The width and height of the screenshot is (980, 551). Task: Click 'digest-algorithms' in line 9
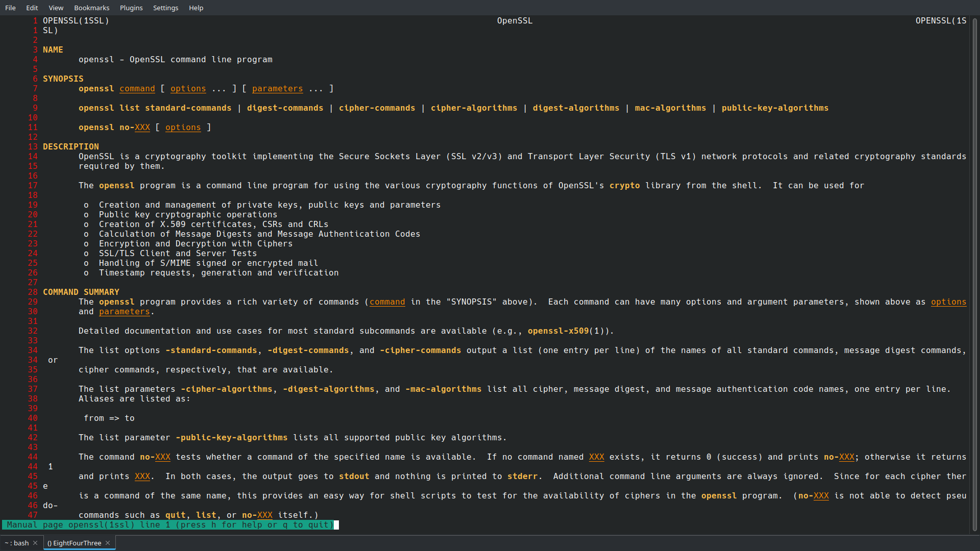[x=576, y=108]
